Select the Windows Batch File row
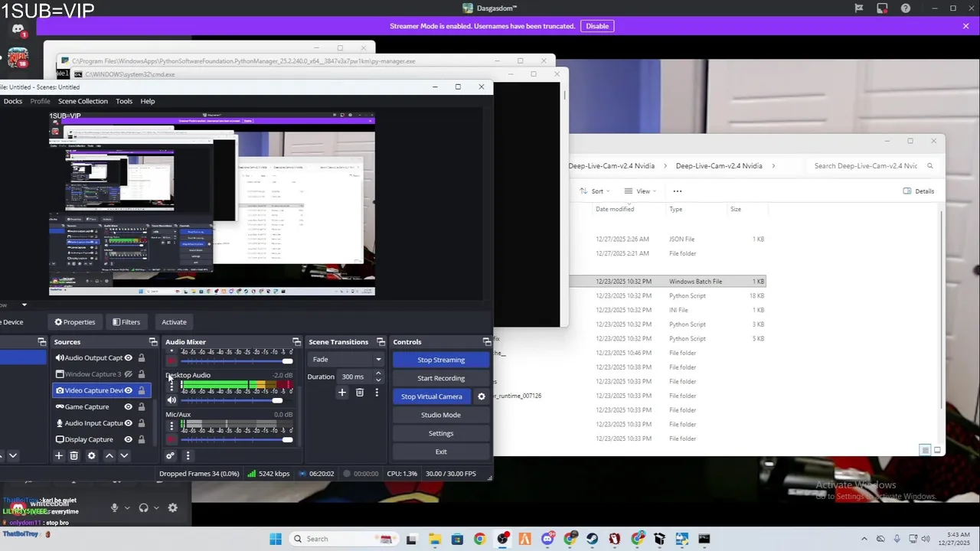Viewport: 980px width, 551px height. tap(667, 282)
